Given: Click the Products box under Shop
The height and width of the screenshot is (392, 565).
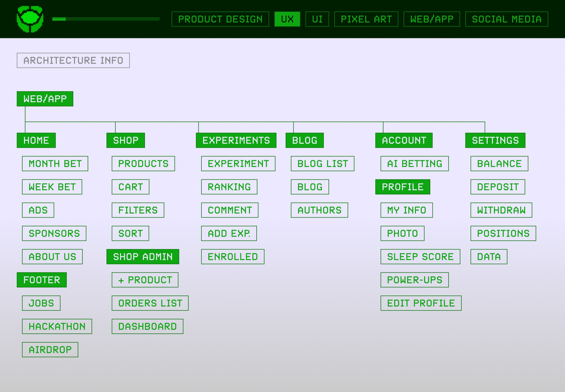Looking at the screenshot, I should coord(143,164).
